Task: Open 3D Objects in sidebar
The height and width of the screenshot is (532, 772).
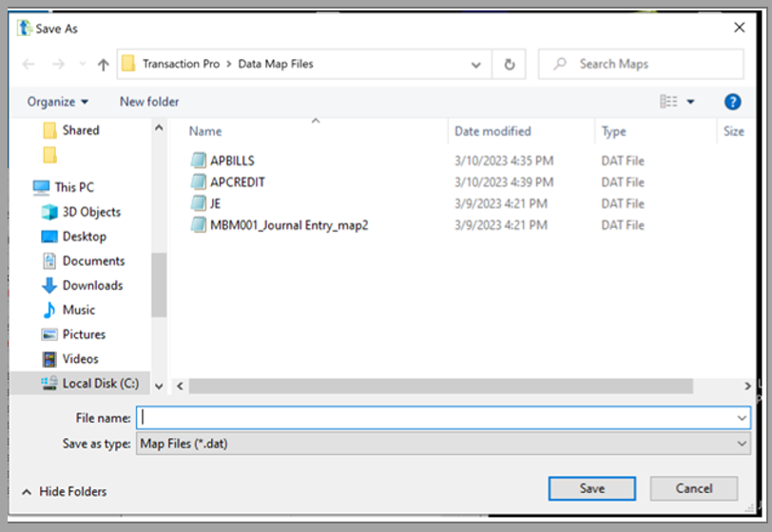Action: pos(81,212)
